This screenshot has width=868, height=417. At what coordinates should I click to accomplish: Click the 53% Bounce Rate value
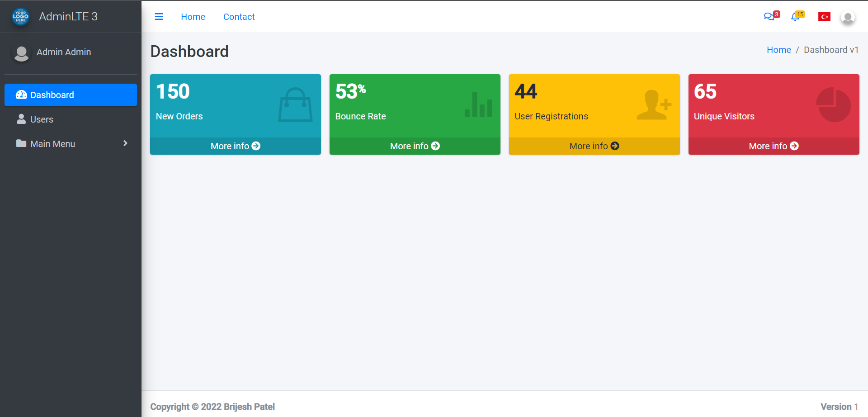350,91
